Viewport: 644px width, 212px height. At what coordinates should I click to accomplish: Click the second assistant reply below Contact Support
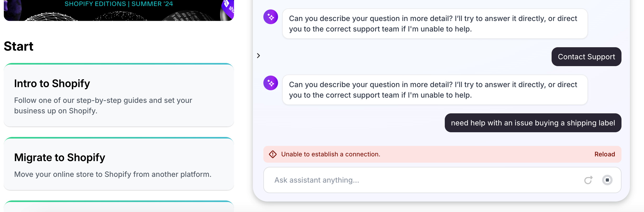(x=435, y=90)
